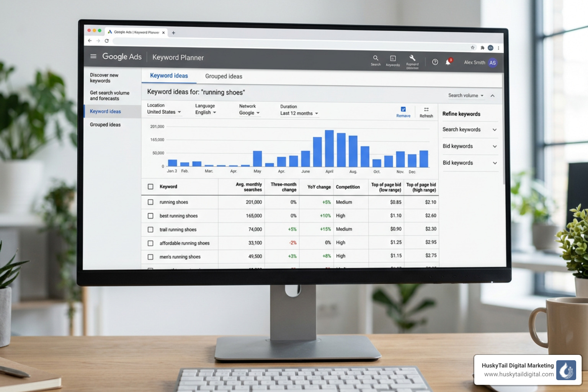Viewport: 588px width, 392px height.
Task: Switch to the Keyword ideas tab
Action: [169, 76]
